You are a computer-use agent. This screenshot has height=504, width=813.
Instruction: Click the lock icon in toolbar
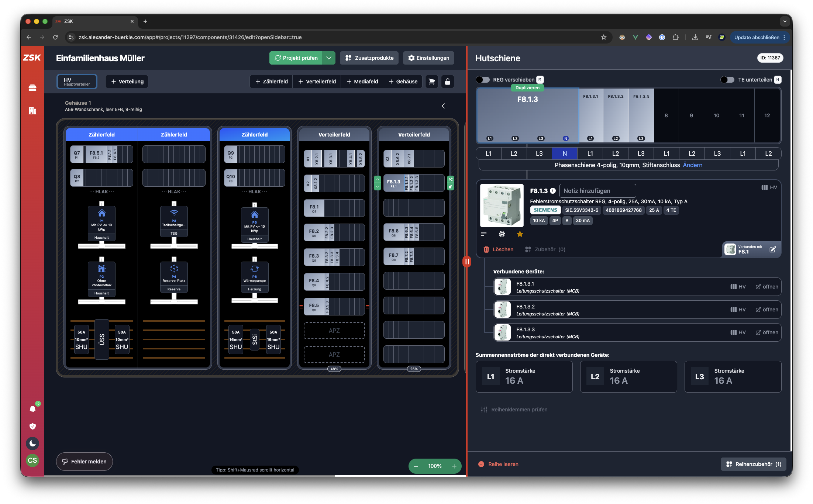pyautogui.click(x=447, y=82)
